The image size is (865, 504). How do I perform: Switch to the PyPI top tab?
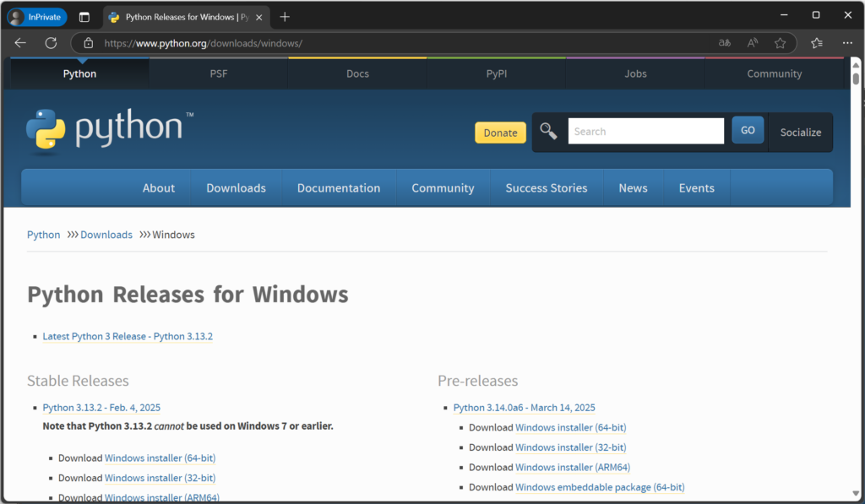pyautogui.click(x=497, y=74)
